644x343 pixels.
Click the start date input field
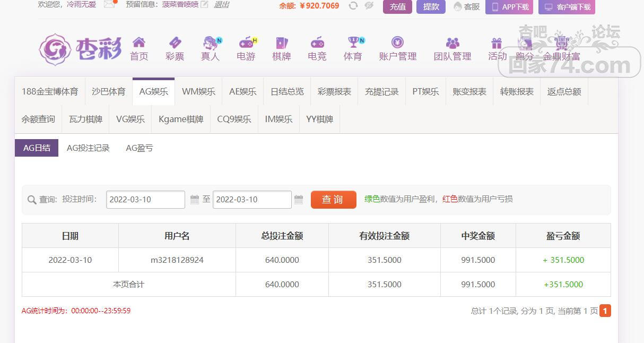coord(145,200)
